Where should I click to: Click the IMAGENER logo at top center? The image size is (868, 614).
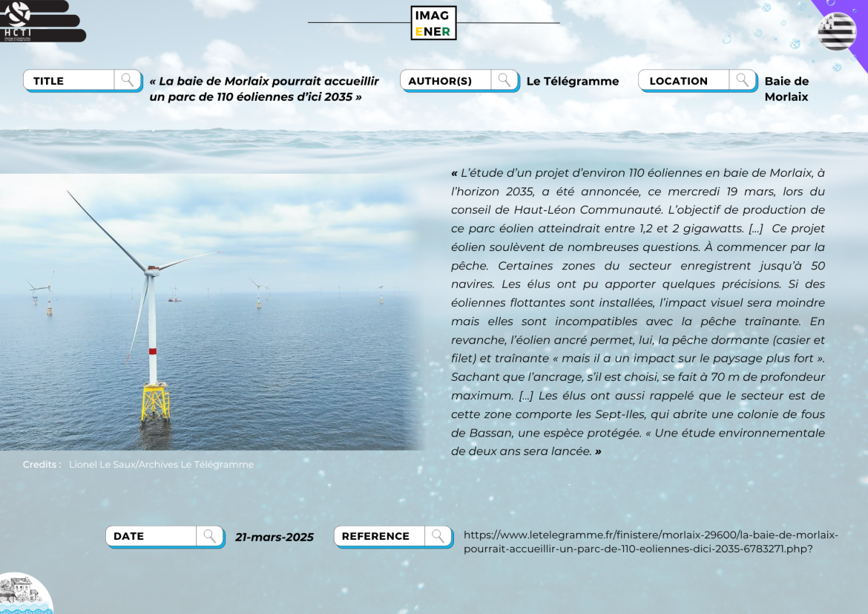[433, 23]
